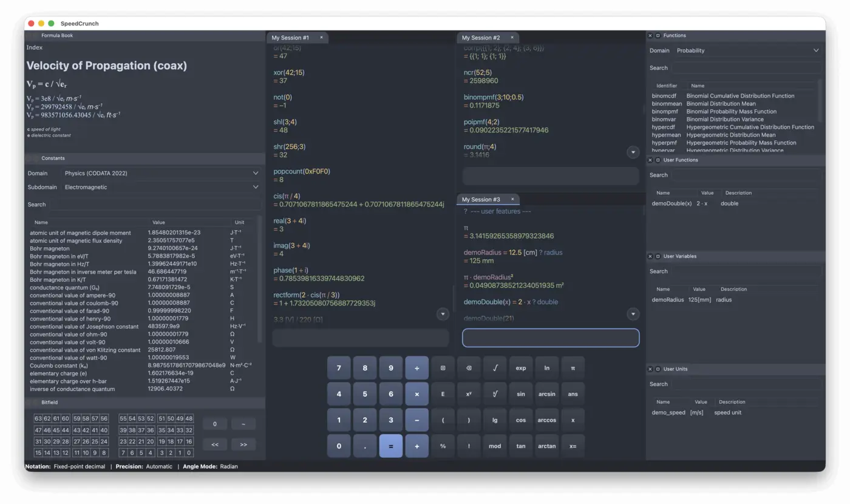Float the User Units dock panel

[658, 369]
